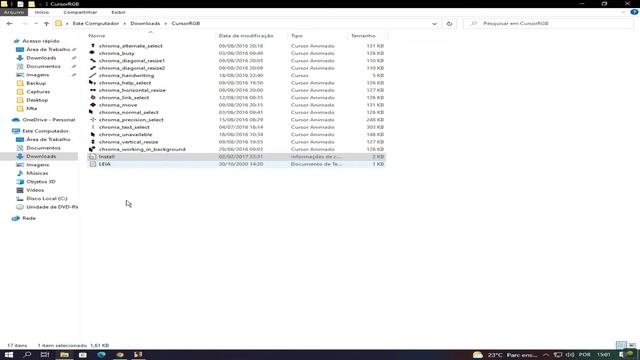Sort files by Tamanho column
The width and height of the screenshot is (640, 360).
363,36
